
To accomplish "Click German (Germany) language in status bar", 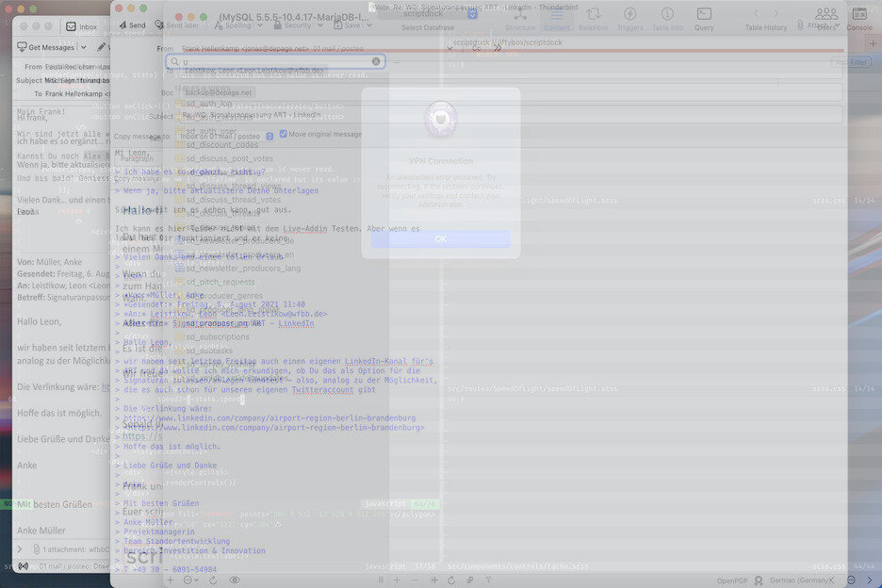I will 799,580.
